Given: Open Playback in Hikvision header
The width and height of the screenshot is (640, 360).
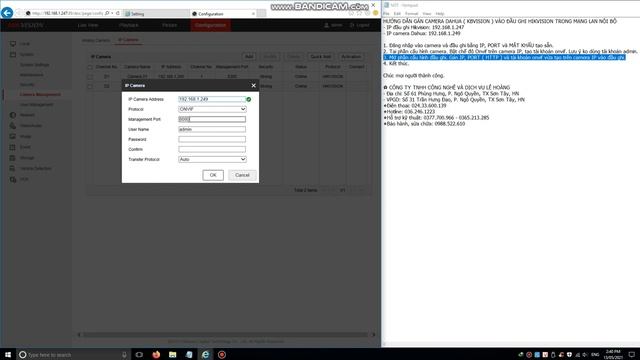Looking at the screenshot, I should click(x=129, y=25).
